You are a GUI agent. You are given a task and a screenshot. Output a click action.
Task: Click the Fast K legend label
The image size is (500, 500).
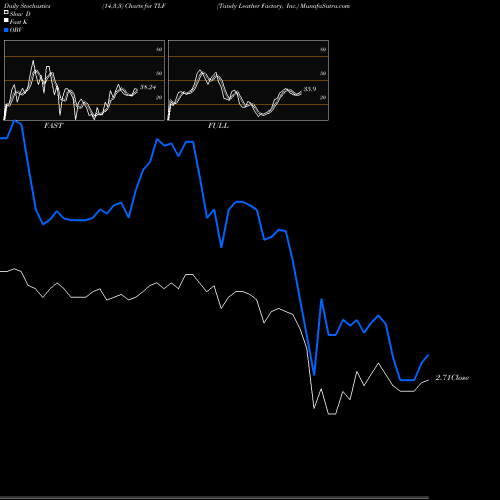[x=19, y=22]
